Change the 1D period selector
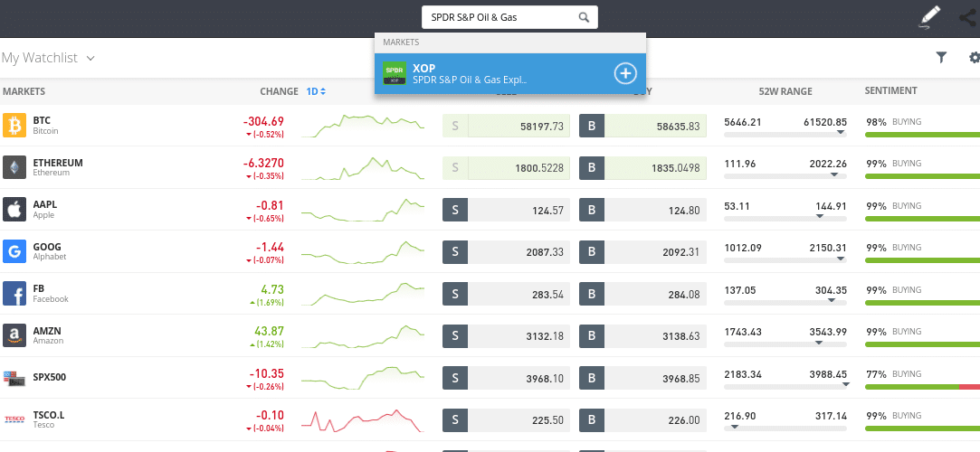The height and width of the screenshot is (452, 980). 316,91
